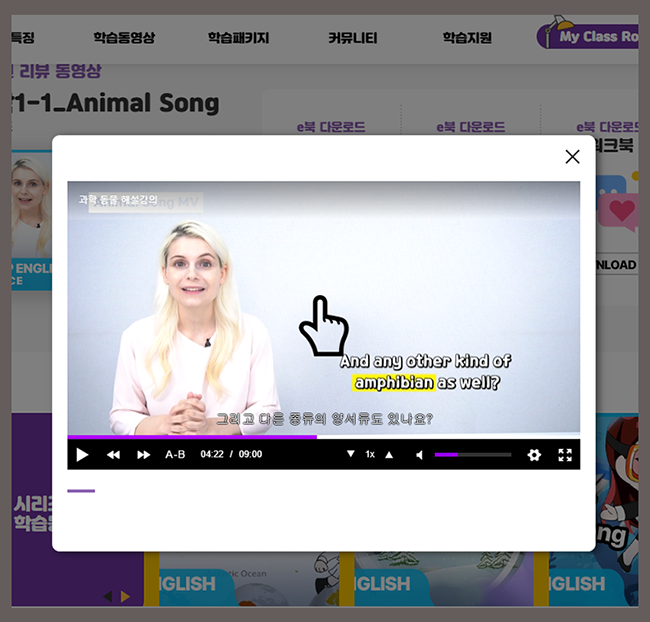This screenshot has width=650, height=622.
Task: Open the 학습패키지 menu
Action: point(238,38)
